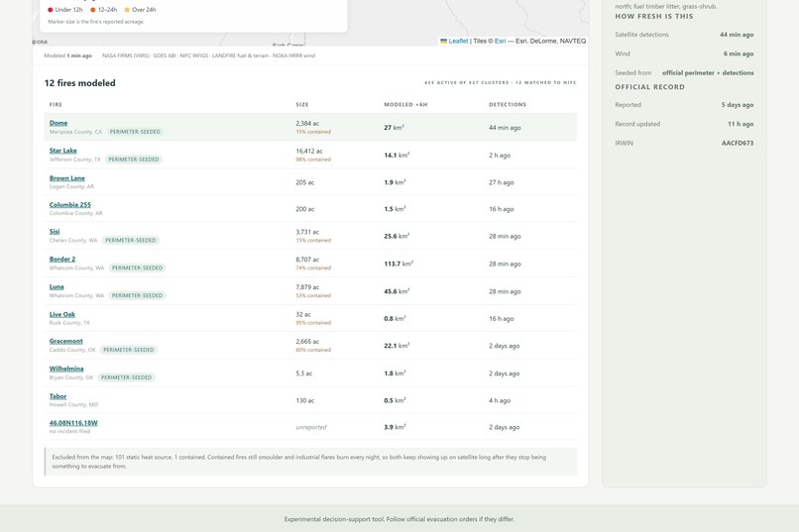This screenshot has width=799, height=532.
Task: Click the FIRE column header
Action: 56,104
